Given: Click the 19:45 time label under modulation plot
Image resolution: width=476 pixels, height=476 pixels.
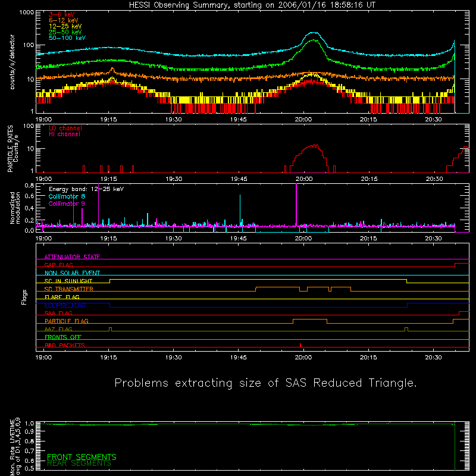Looking at the screenshot, I should click(239, 239).
